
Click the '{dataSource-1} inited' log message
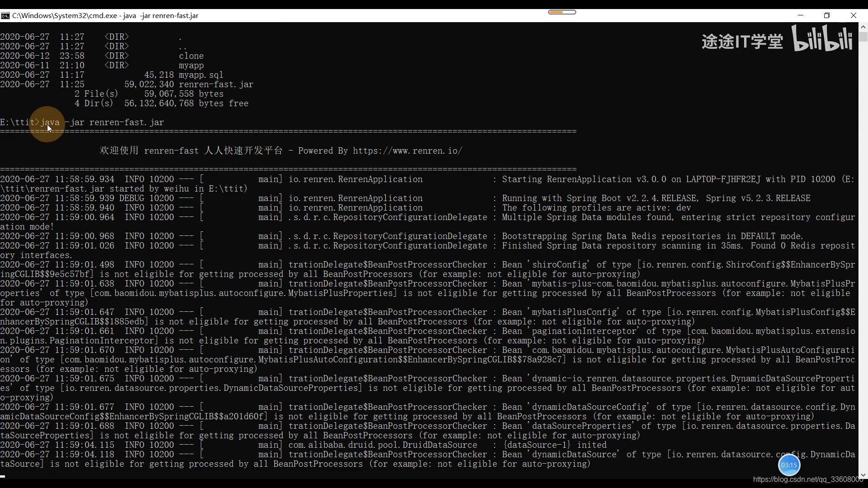(554, 445)
